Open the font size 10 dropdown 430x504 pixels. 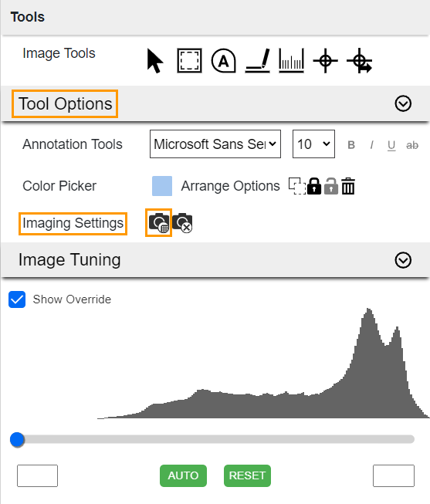pyautogui.click(x=313, y=144)
